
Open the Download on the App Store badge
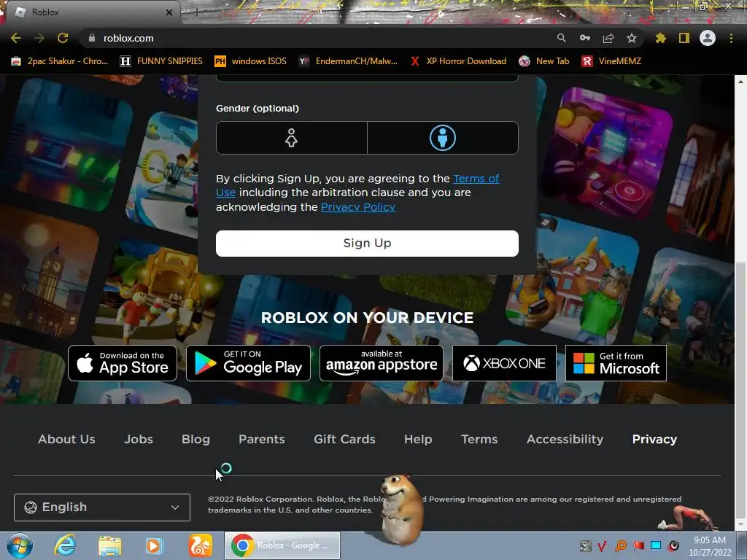123,363
